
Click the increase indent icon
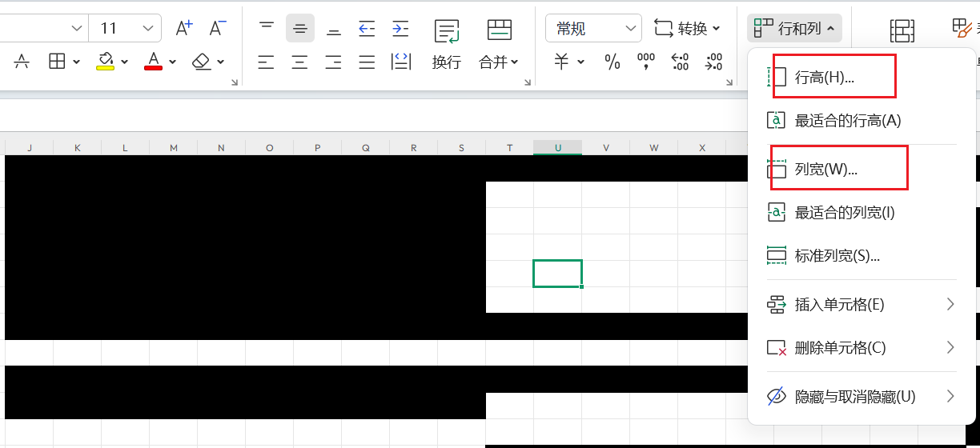coord(400,29)
